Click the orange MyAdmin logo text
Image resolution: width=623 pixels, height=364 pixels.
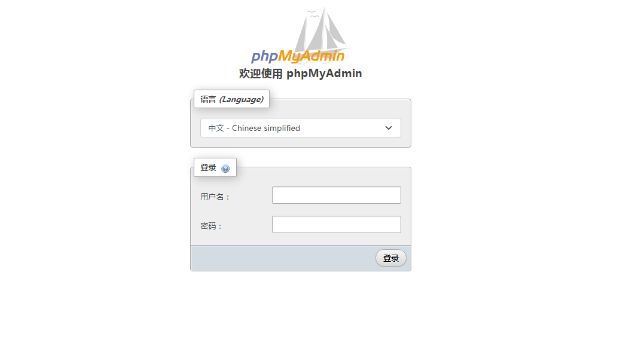tap(311, 56)
